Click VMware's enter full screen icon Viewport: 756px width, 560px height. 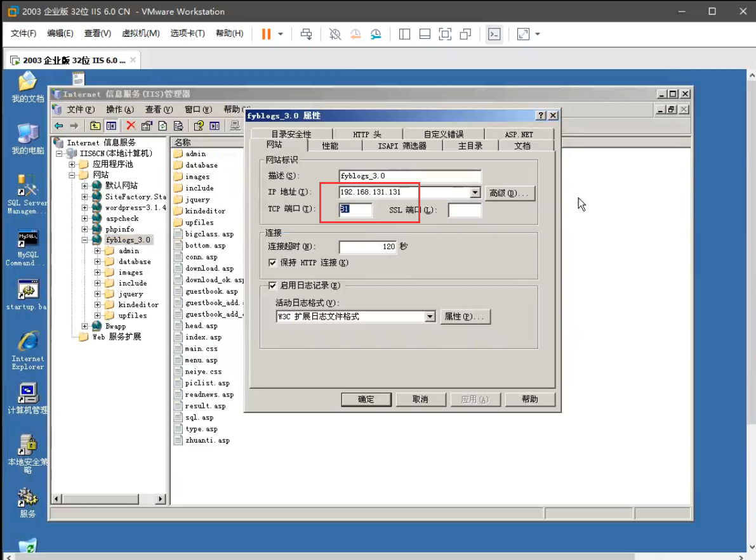(x=445, y=34)
